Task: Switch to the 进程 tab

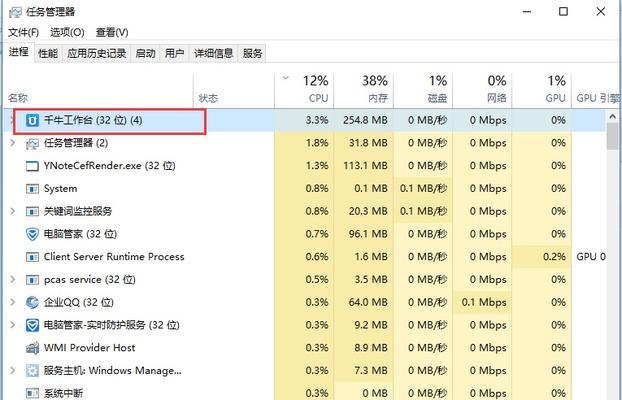Action: click(19, 52)
